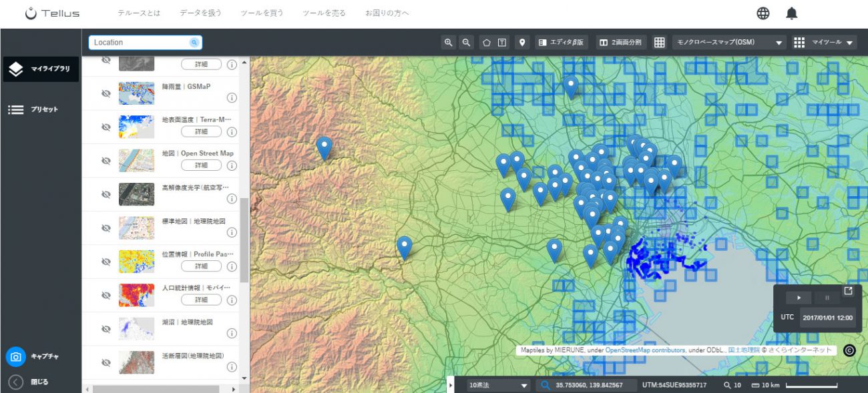Click layer list scroll-down arrow
This screenshot has height=393, width=868.
(x=244, y=378)
